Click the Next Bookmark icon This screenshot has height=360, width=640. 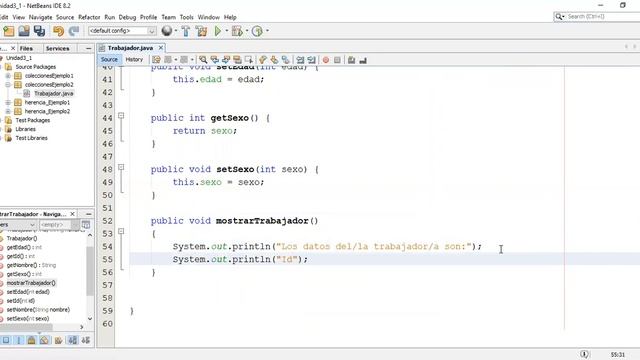274,60
